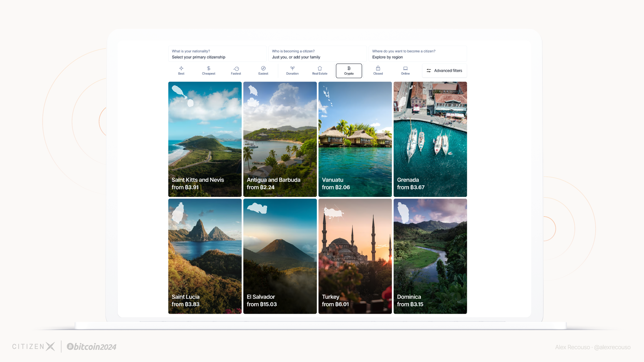
Task: Click the El Salvador map silhouette
Action: click(x=257, y=208)
